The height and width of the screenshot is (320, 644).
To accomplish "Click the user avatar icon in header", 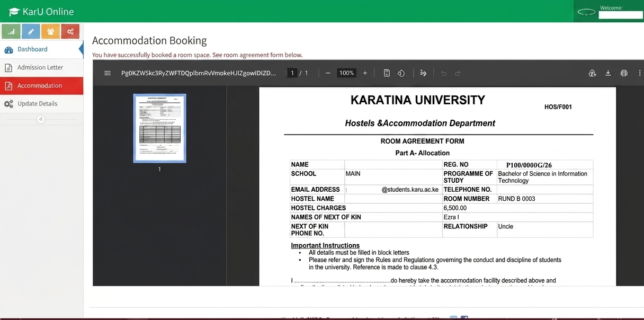I will coord(586,12).
